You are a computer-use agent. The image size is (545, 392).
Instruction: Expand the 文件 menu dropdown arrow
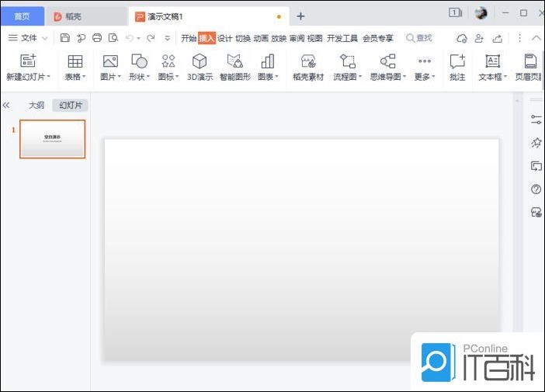[45, 38]
